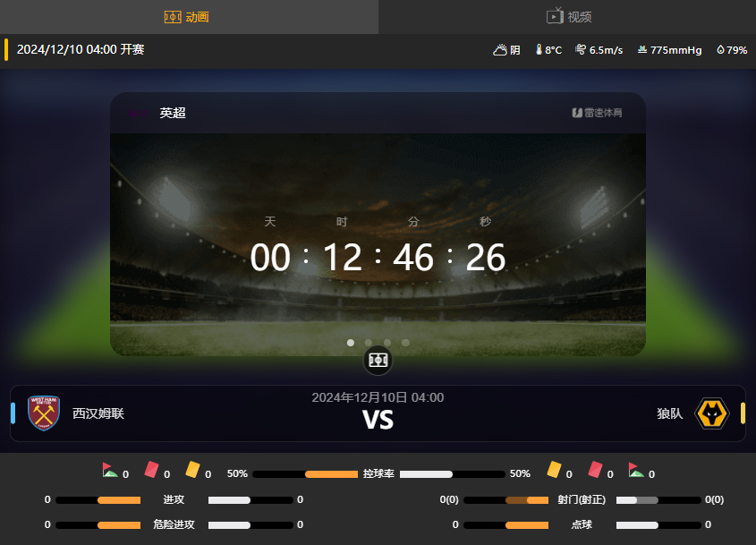Click the cloudy weather icon
756x545 pixels.
500,50
